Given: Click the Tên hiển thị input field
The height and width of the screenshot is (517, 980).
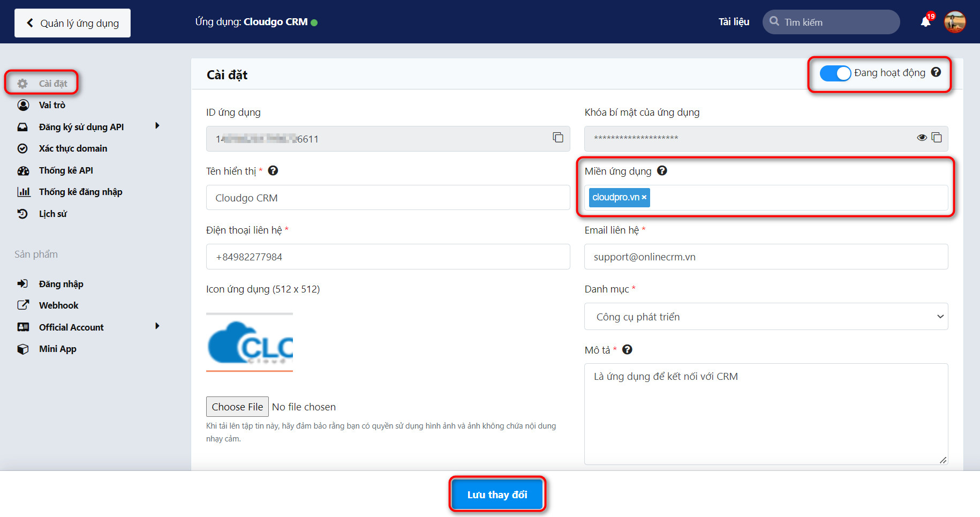Looking at the screenshot, I should point(388,198).
